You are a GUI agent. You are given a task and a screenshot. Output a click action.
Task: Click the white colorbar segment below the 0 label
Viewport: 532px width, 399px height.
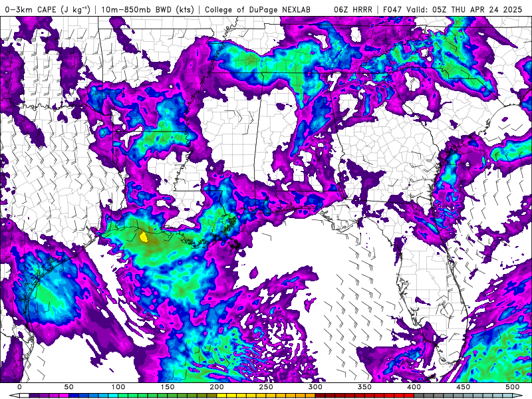click(25, 395)
